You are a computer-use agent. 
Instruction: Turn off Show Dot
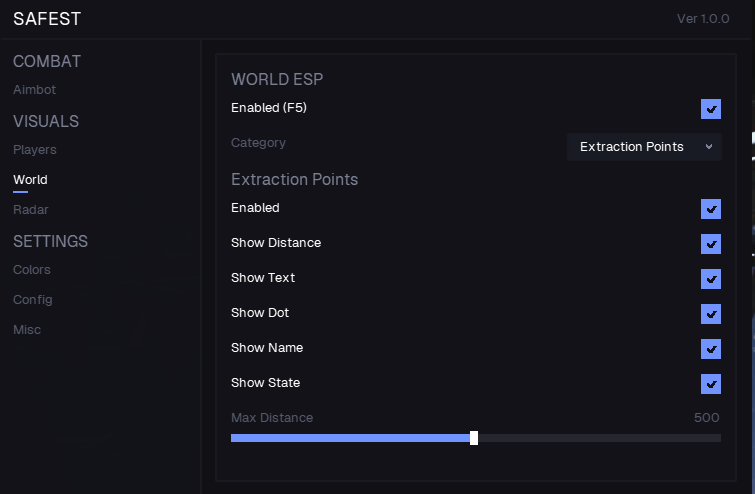[711, 314]
